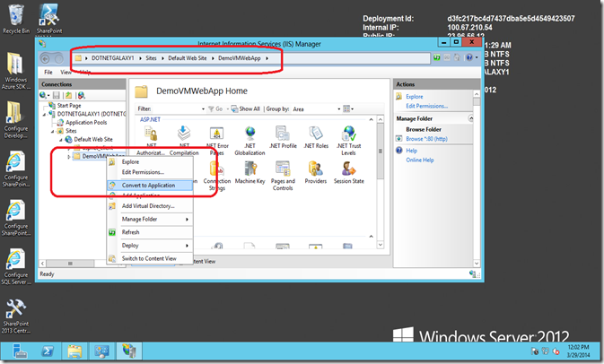The image size is (604, 364).
Task: Open .NET Roles feature
Action: 316,138
